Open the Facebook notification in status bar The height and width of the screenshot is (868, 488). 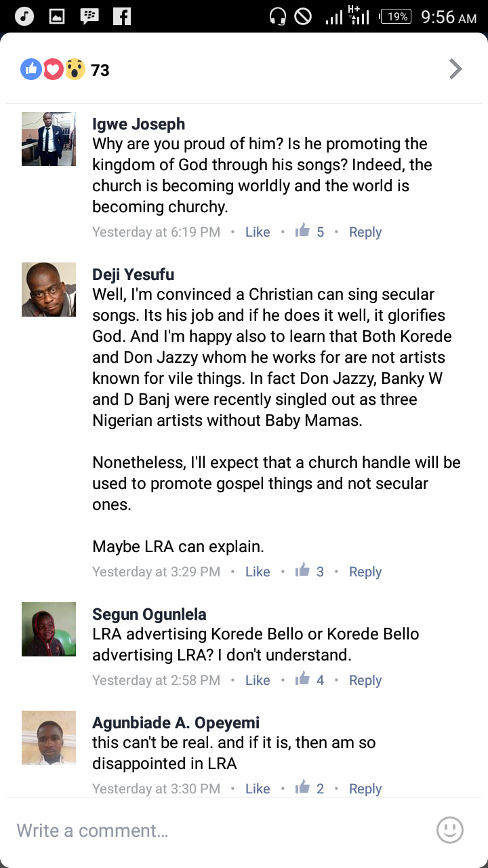tap(122, 16)
